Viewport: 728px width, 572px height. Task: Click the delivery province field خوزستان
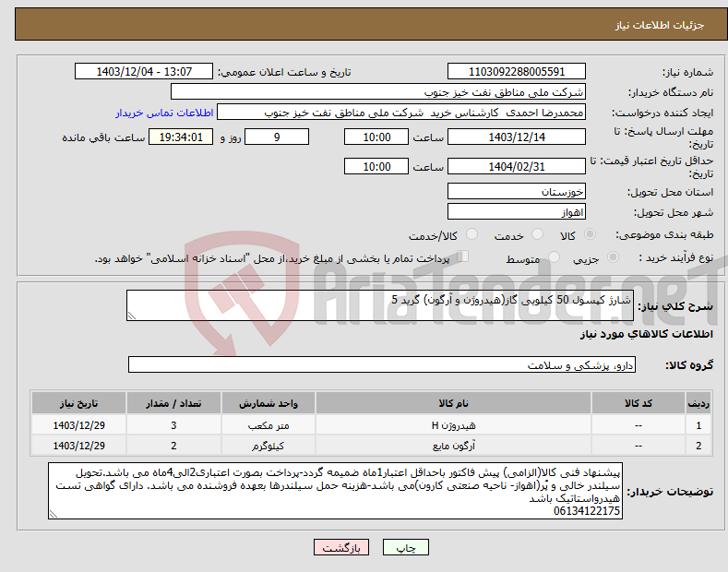coord(517,191)
